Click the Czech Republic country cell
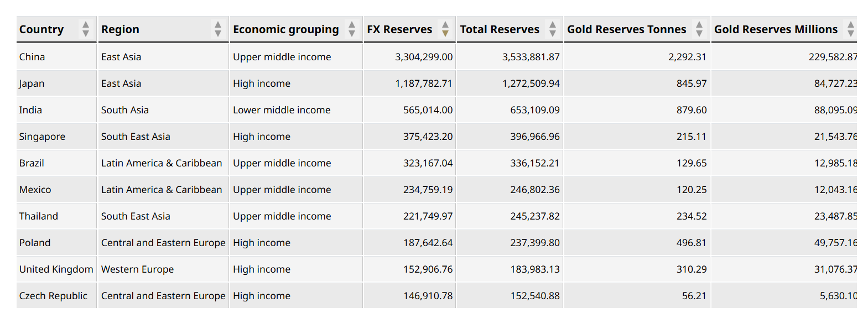The image size is (868, 313). [x=53, y=296]
